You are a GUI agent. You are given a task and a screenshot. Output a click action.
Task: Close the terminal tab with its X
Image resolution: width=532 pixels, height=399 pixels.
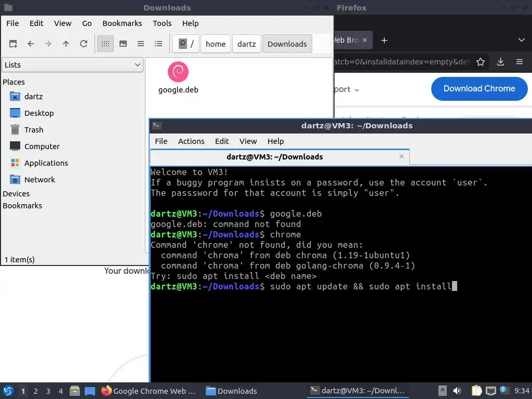click(402, 156)
